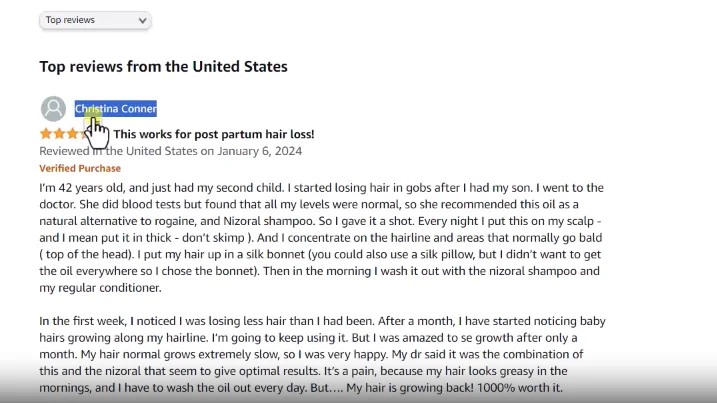
Task: Click the phrase "1000% worth it" in the review
Action: tap(519, 388)
